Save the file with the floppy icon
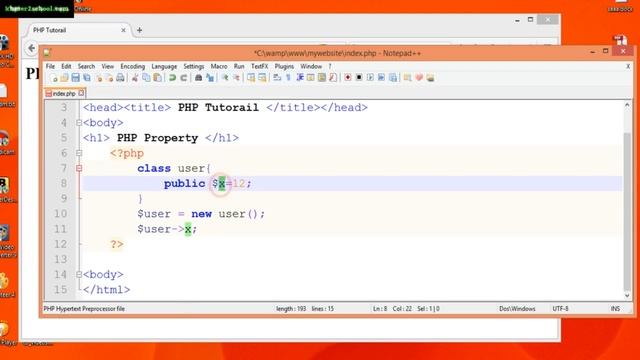This screenshot has width=640, height=360. coord(76,78)
